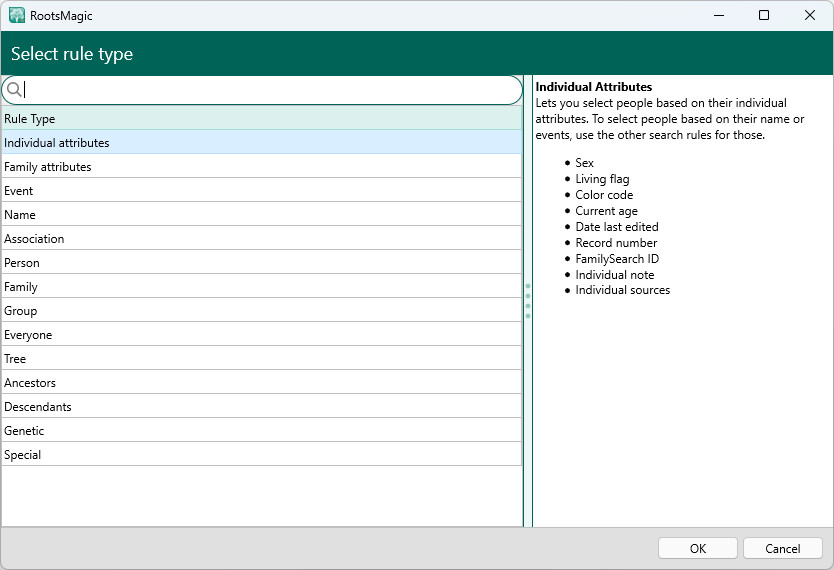Image resolution: width=834 pixels, height=570 pixels.
Task: Click the Color code bullet text
Action: (x=604, y=195)
